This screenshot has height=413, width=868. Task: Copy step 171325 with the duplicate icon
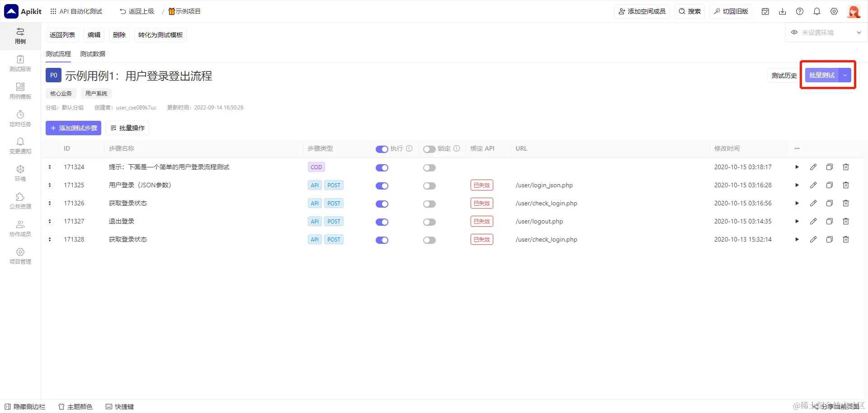point(830,185)
